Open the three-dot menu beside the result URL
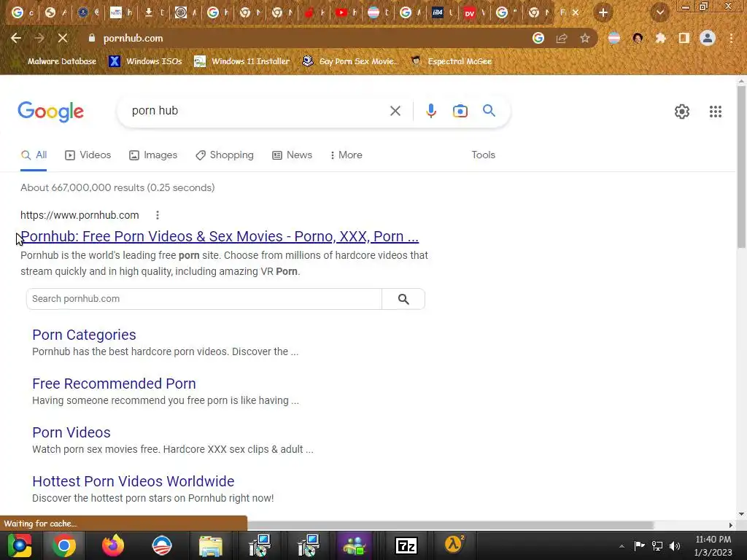Image resolution: width=747 pixels, height=560 pixels. click(x=158, y=215)
